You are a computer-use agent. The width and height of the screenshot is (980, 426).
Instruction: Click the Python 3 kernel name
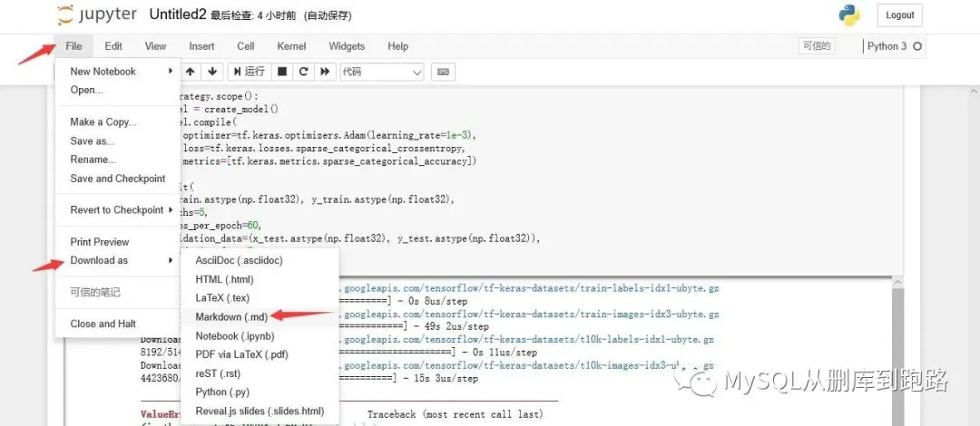pyautogui.click(x=887, y=46)
